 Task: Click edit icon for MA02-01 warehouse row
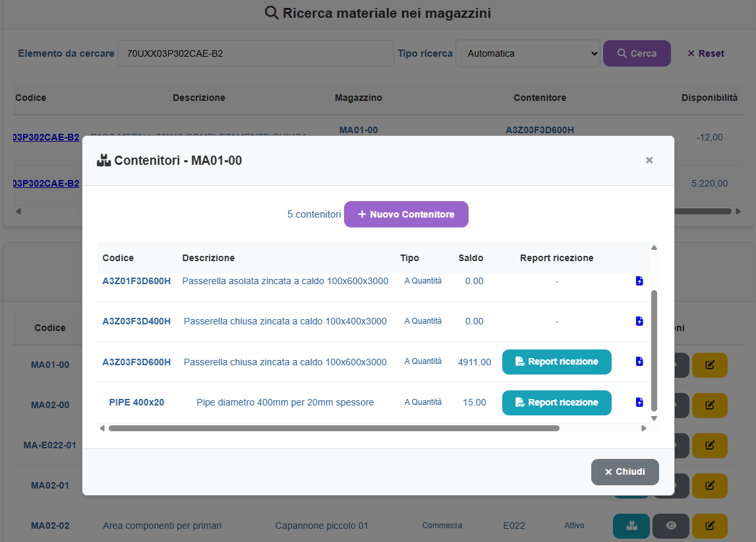tap(710, 485)
